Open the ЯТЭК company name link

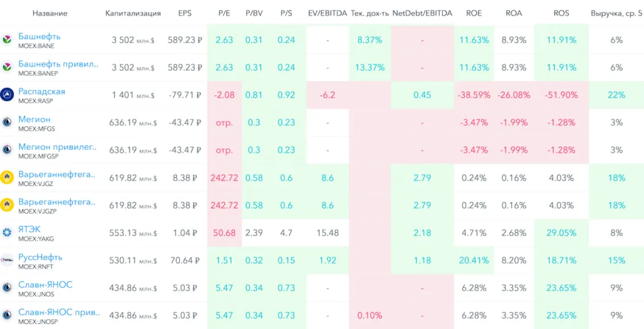pyautogui.click(x=29, y=230)
